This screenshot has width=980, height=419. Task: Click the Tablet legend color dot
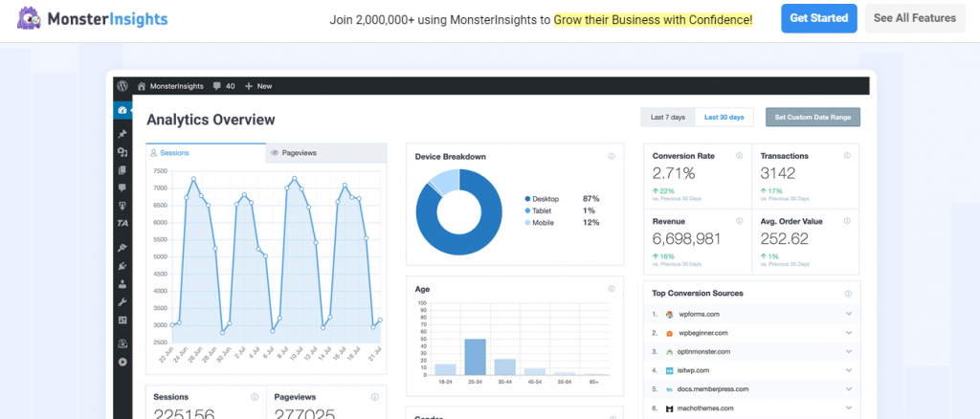(527, 211)
